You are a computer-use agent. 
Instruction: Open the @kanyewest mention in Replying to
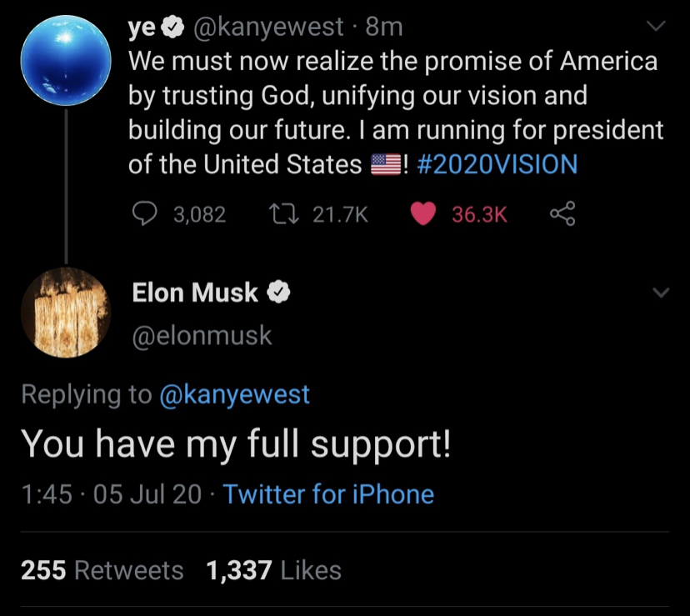click(234, 394)
